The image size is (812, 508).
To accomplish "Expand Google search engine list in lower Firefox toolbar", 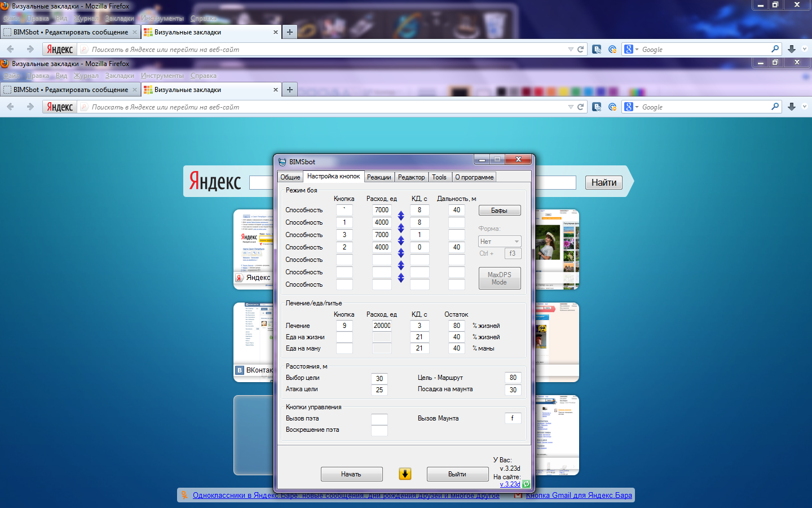I will 637,107.
